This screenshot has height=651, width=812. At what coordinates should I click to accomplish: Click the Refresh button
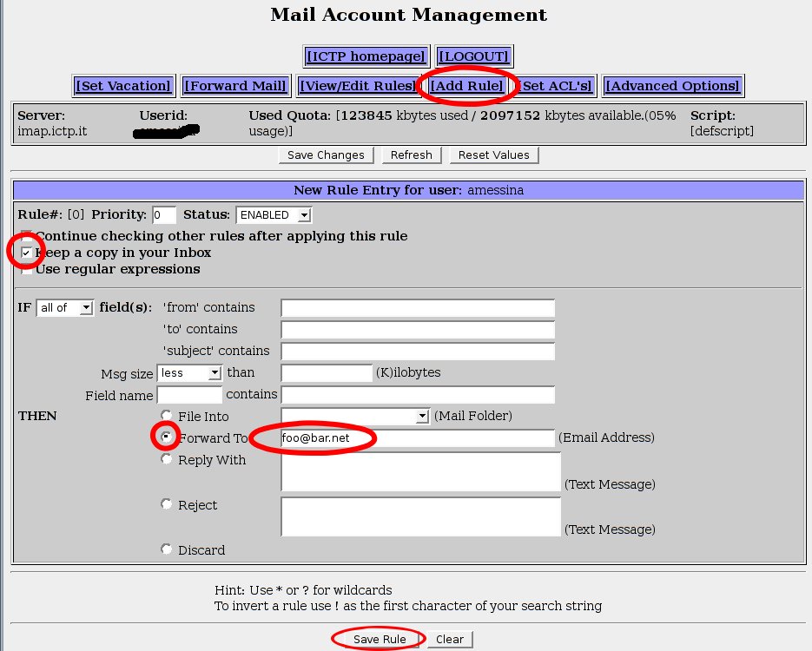click(x=411, y=155)
